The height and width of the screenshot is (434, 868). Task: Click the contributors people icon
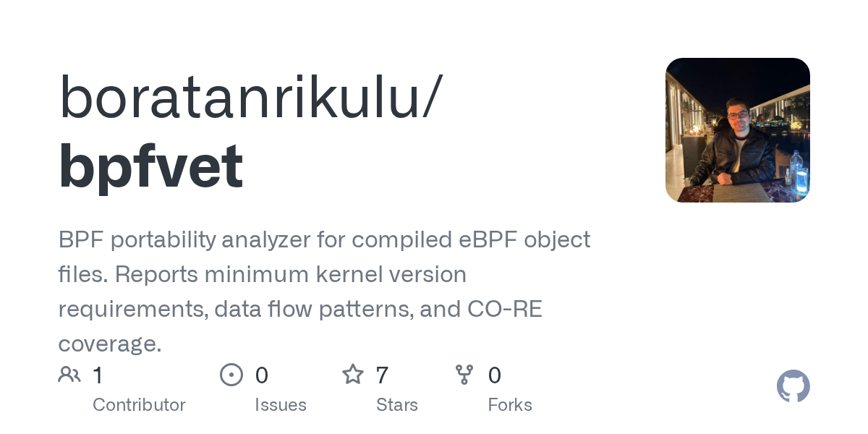69,375
